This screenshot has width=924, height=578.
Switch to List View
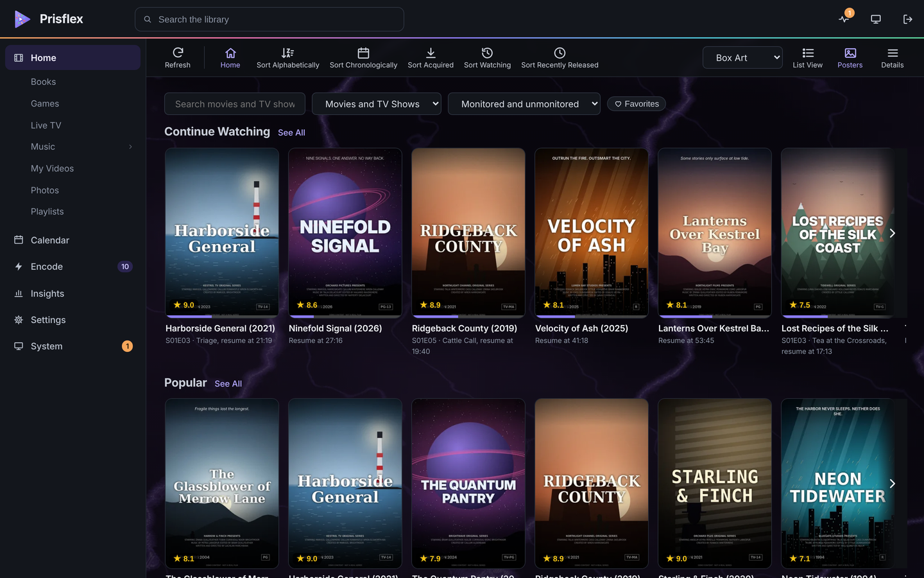click(807, 58)
